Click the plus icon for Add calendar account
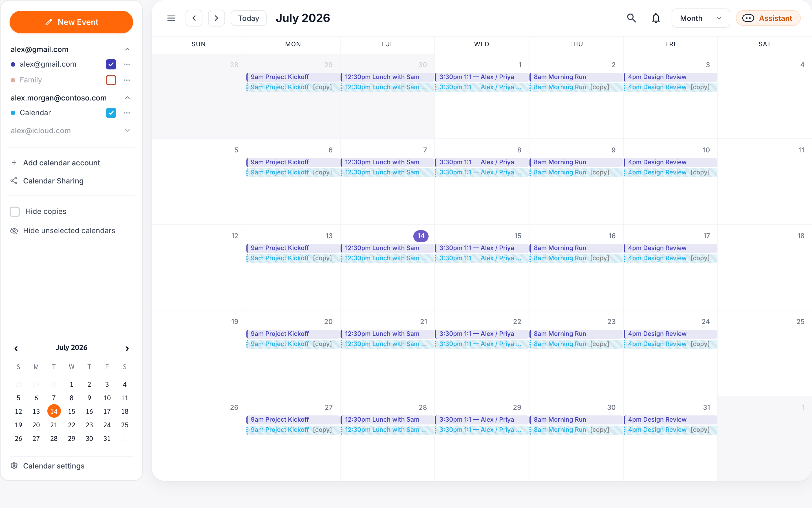The width and height of the screenshot is (812, 508). [x=14, y=163]
